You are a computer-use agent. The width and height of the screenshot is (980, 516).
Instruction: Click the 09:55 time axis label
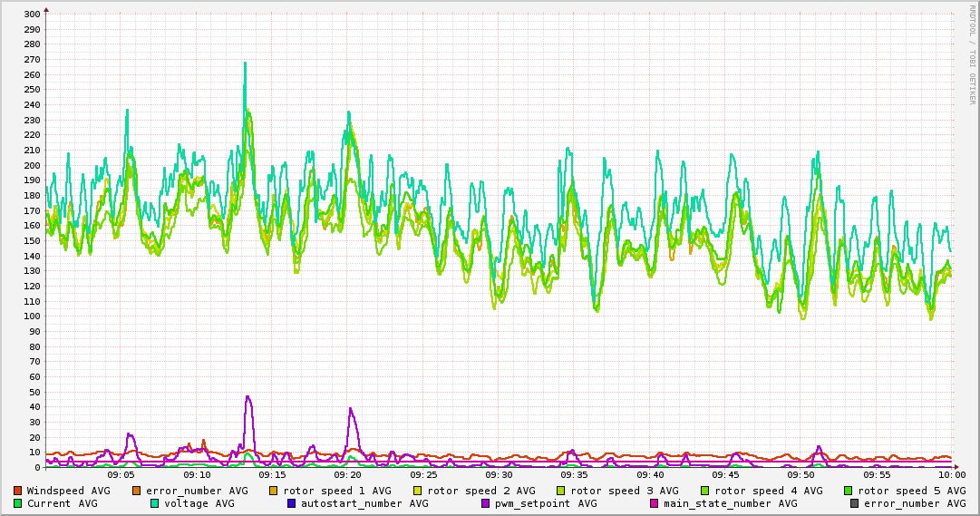point(877,475)
